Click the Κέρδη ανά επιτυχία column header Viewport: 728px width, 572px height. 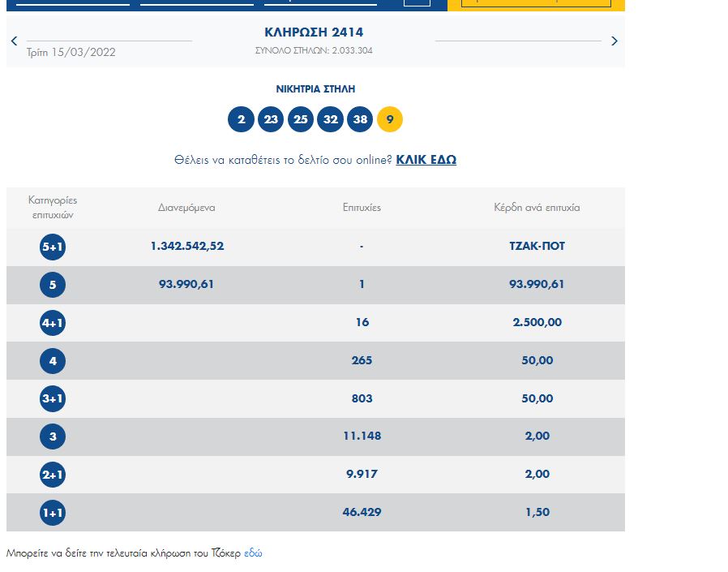(x=537, y=208)
